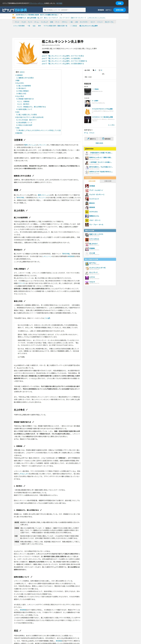Open the 新規登録 sign-up link

click(x=101, y=10)
